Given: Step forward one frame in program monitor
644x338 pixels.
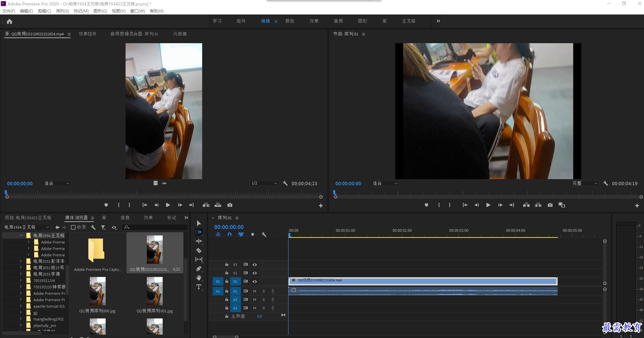Looking at the screenshot, I should click(x=500, y=205).
